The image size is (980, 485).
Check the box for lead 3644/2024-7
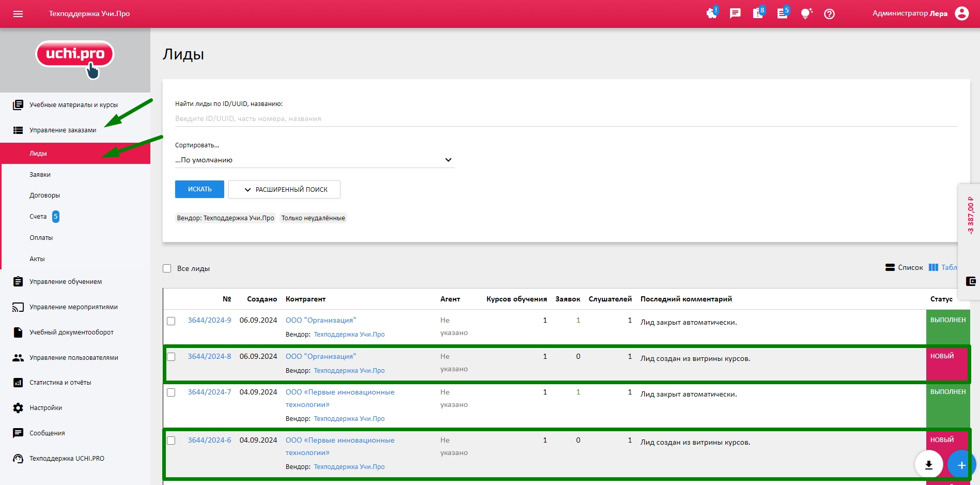point(171,392)
